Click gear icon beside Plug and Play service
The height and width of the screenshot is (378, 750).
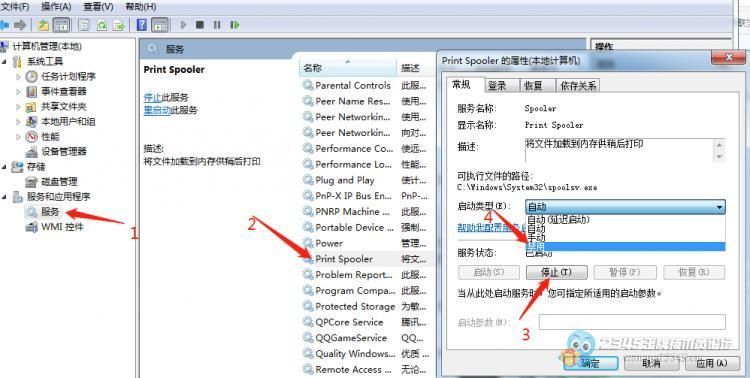[x=308, y=180]
